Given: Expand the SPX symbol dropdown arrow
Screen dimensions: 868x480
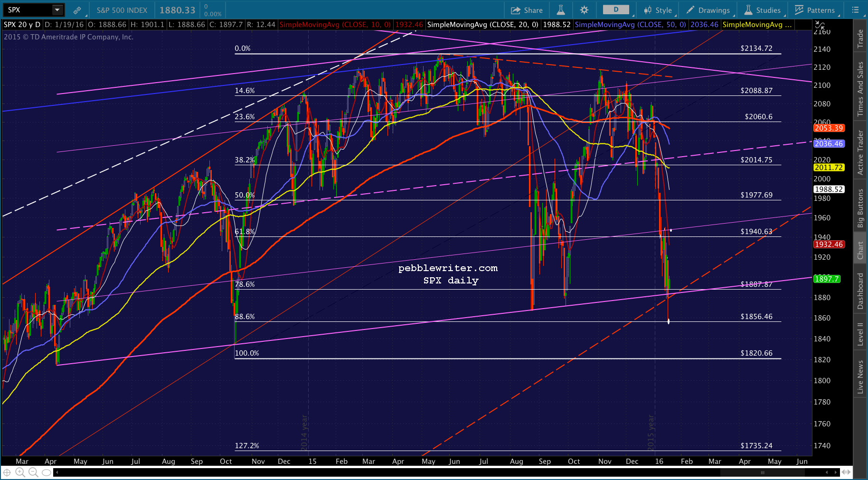Looking at the screenshot, I should click(57, 10).
